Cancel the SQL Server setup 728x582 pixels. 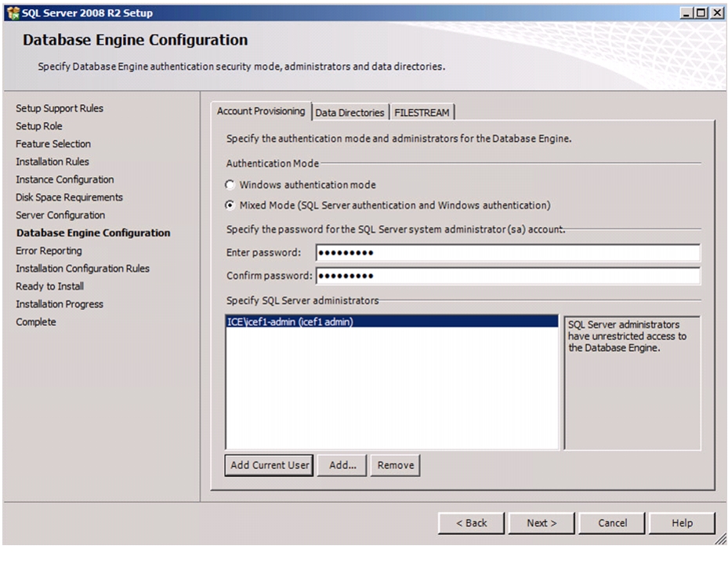point(612,523)
